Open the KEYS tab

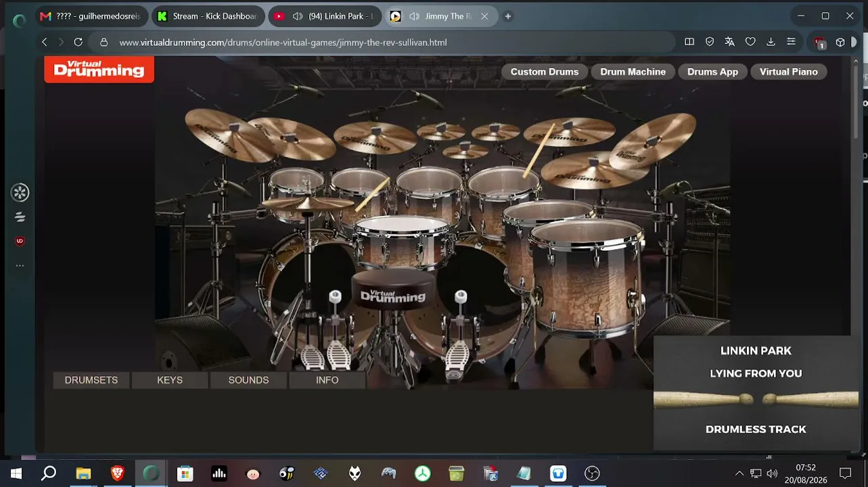(x=170, y=380)
